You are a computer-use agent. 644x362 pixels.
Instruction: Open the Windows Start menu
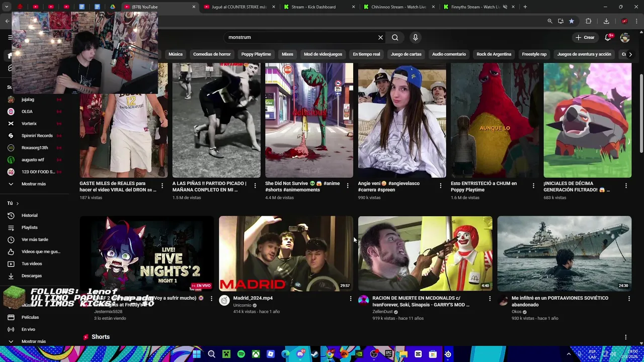(197, 354)
